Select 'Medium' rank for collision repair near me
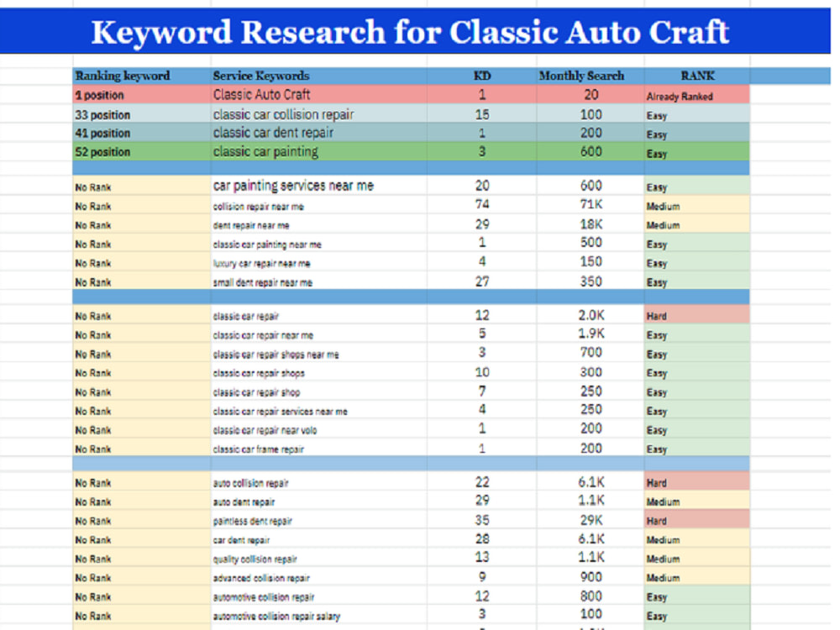The image size is (840, 630). point(696,206)
